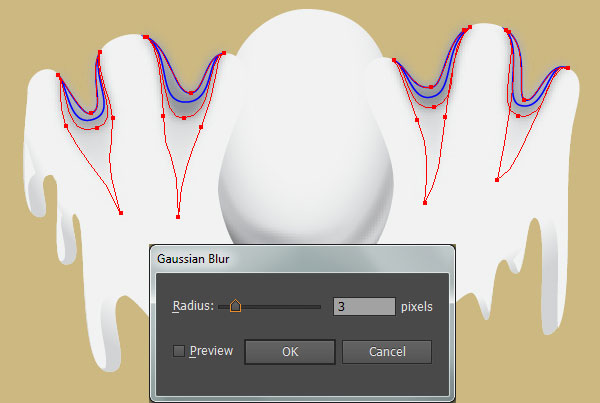Viewport: 600px width, 403px height.
Task: Click the Gaussian Blur title bar
Action: click(x=302, y=259)
